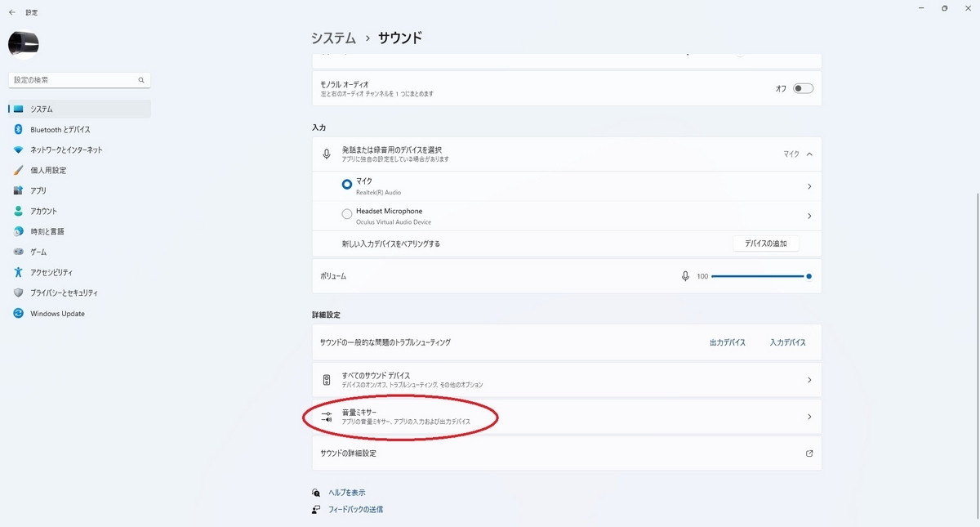Viewport: 980px width, 527px height.
Task: Click the volume mixer icon beside 音量ミキサー
Action: (327, 417)
